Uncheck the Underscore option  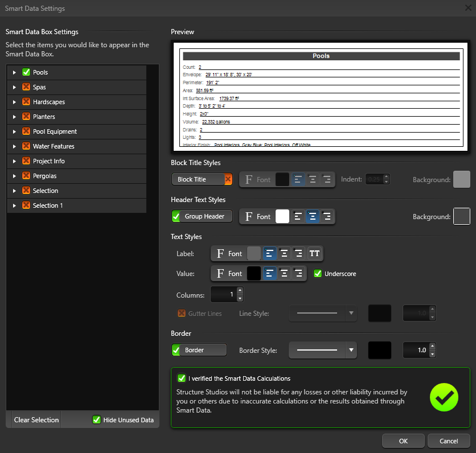click(318, 274)
